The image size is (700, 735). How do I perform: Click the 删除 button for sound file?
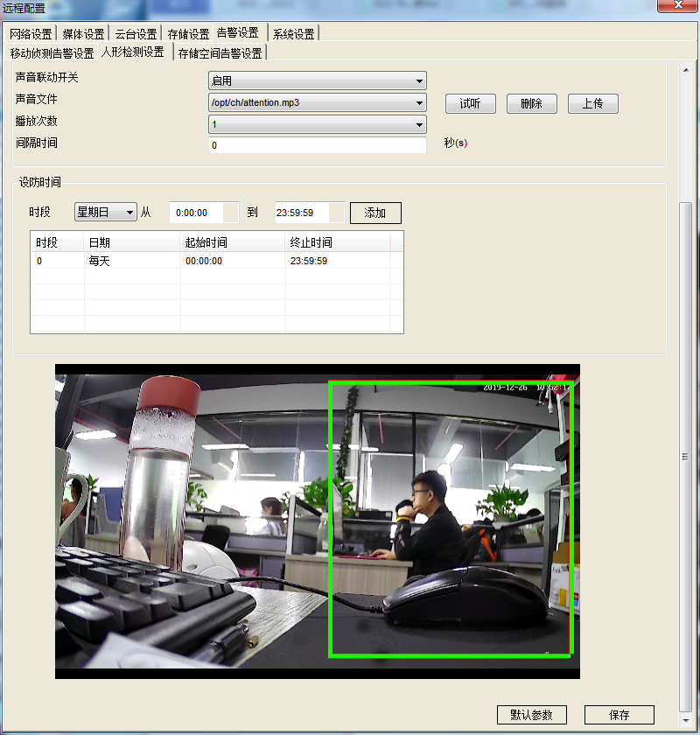(x=531, y=103)
